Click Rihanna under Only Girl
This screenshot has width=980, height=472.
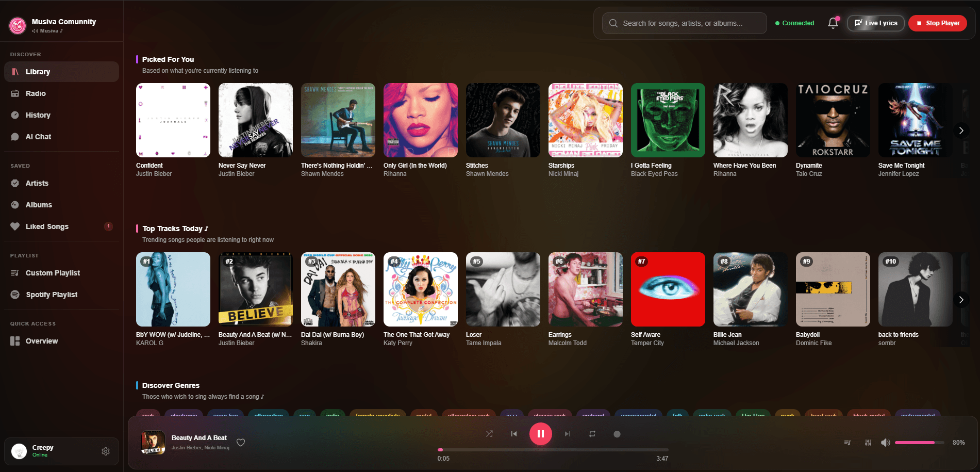[x=395, y=174]
